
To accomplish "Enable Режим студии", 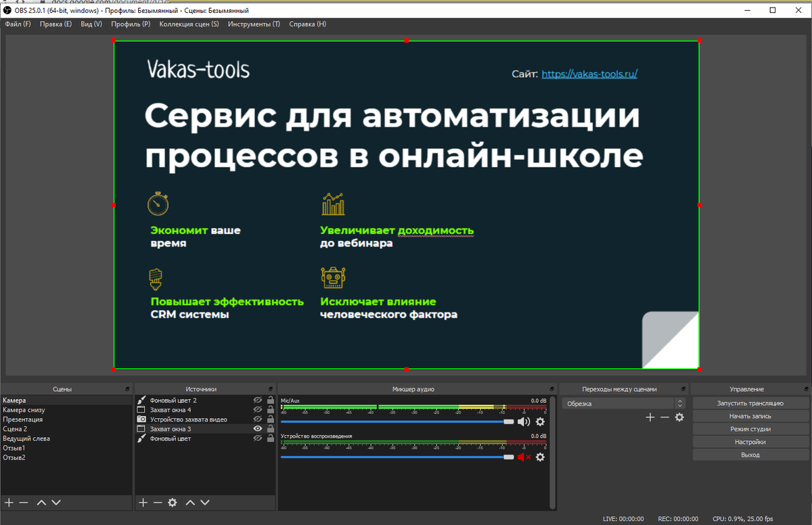I will click(750, 429).
